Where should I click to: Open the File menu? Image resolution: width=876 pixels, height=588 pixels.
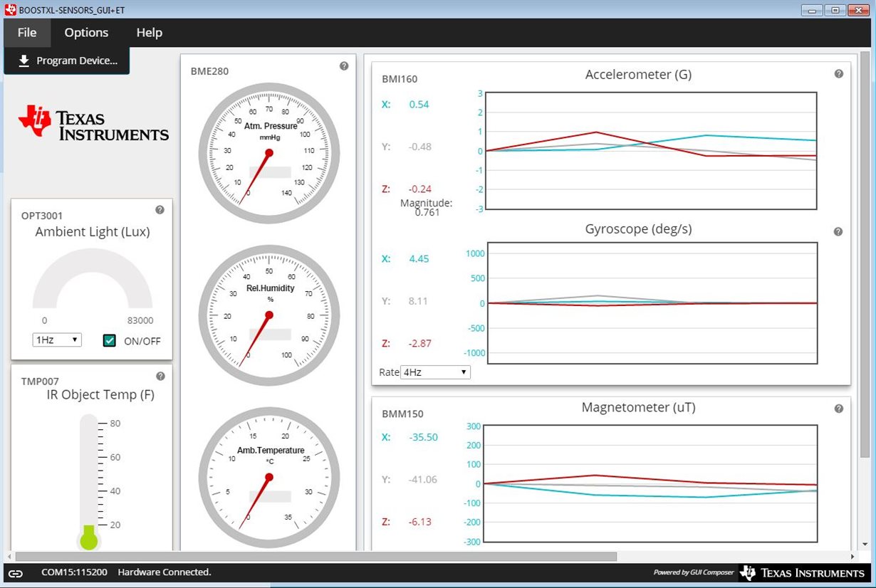tap(27, 33)
